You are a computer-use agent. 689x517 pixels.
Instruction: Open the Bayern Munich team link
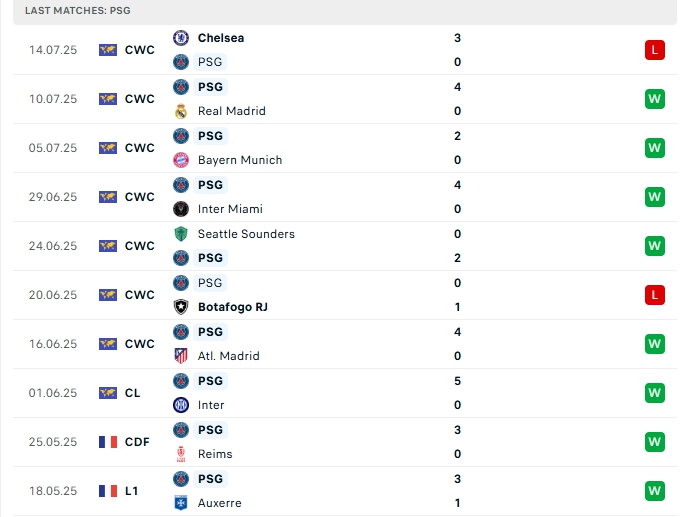pyautogui.click(x=240, y=160)
